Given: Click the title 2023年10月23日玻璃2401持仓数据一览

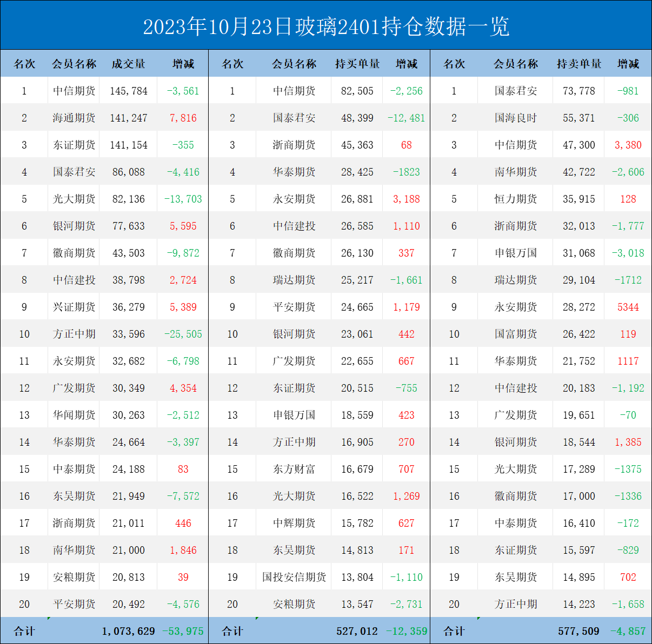Looking at the screenshot, I should click(x=326, y=26).
